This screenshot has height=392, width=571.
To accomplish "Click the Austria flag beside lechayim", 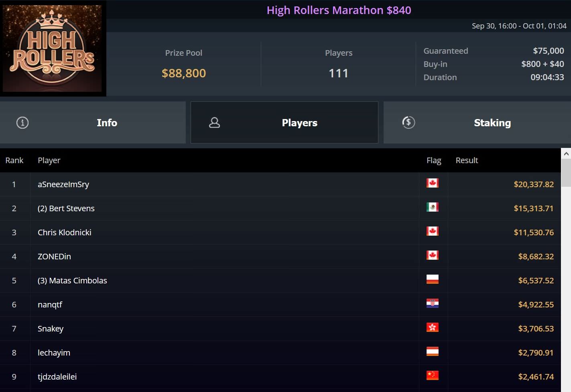I will tap(432, 352).
